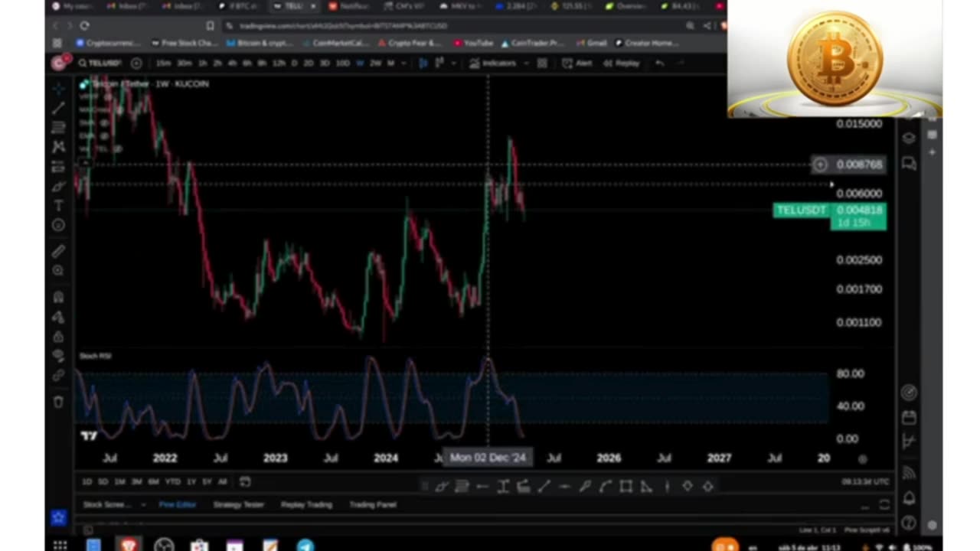The width and height of the screenshot is (980, 551).
Task: Click the rectangle tool in floating toolbar
Action: (626, 486)
